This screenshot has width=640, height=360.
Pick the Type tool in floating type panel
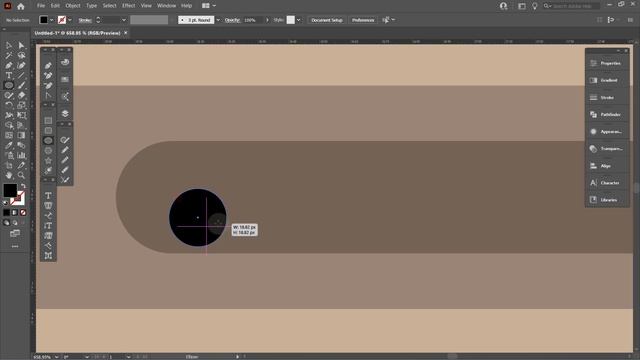point(48,196)
